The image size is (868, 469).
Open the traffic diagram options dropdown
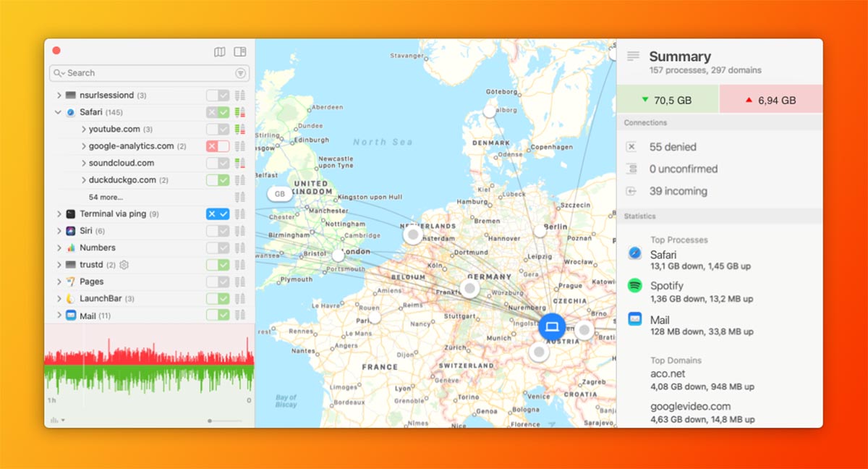point(57,421)
